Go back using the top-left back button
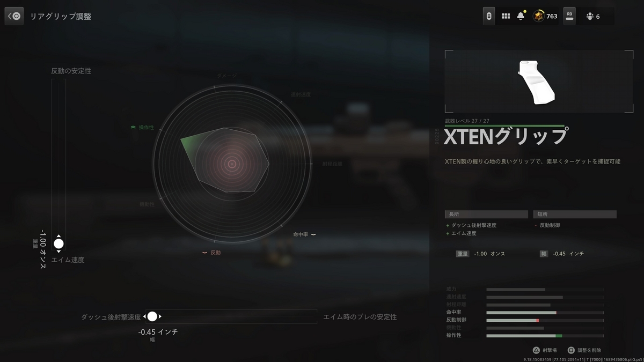Viewport: 644px width, 362px height. point(14,16)
